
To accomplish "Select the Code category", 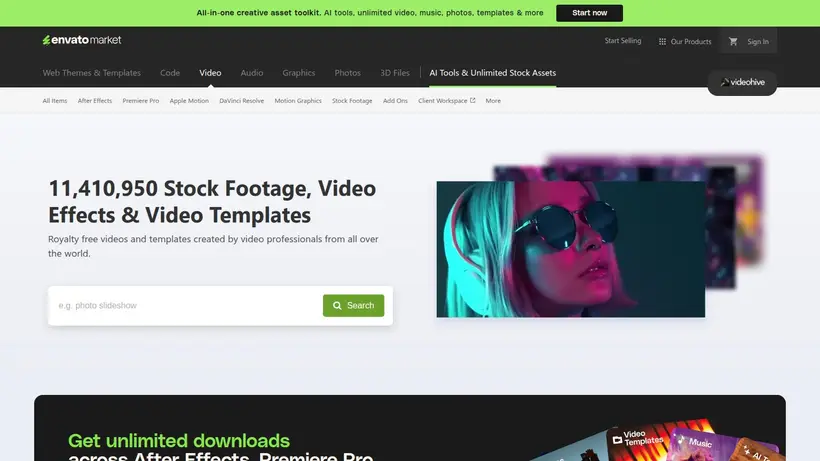I will [x=170, y=73].
